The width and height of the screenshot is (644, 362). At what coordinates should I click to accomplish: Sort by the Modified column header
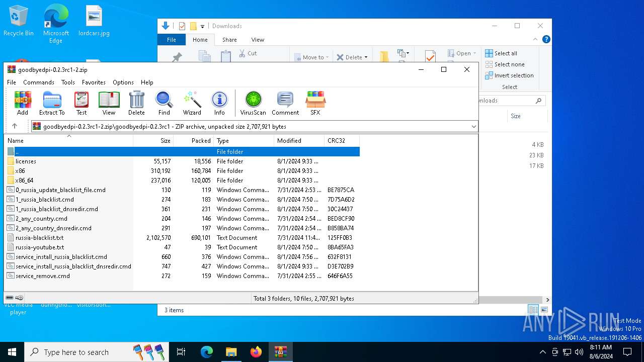coord(299,141)
